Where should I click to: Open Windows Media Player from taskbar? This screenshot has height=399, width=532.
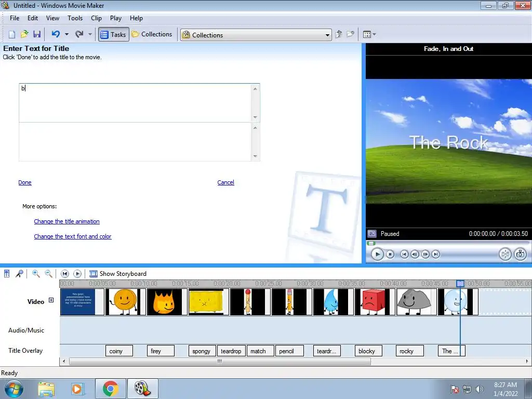point(77,389)
